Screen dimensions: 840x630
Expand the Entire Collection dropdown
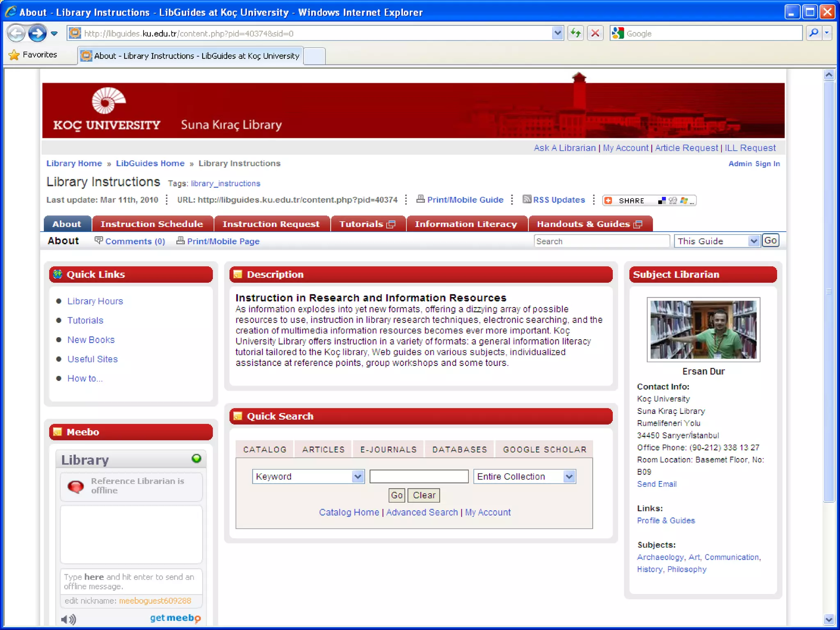point(569,477)
